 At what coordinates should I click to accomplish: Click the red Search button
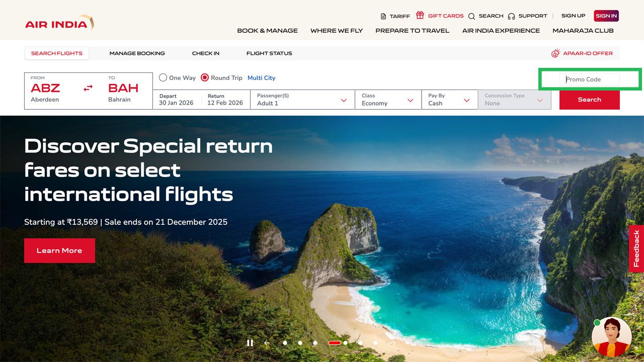coord(590,100)
